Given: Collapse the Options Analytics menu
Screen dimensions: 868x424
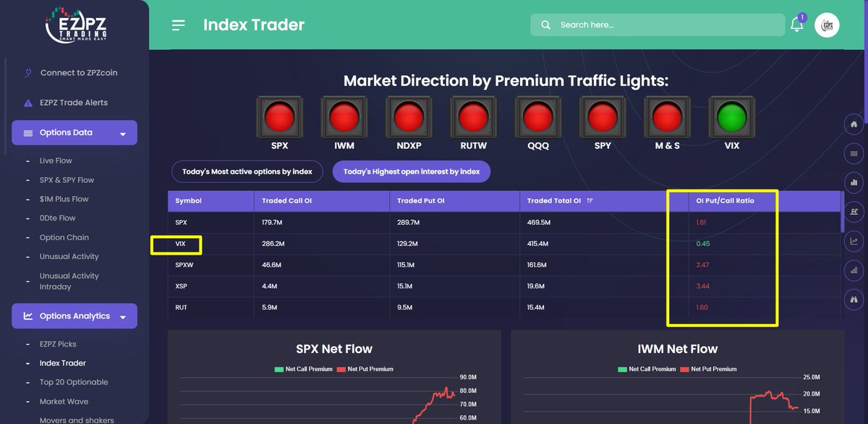Looking at the screenshot, I should (74, 315).
